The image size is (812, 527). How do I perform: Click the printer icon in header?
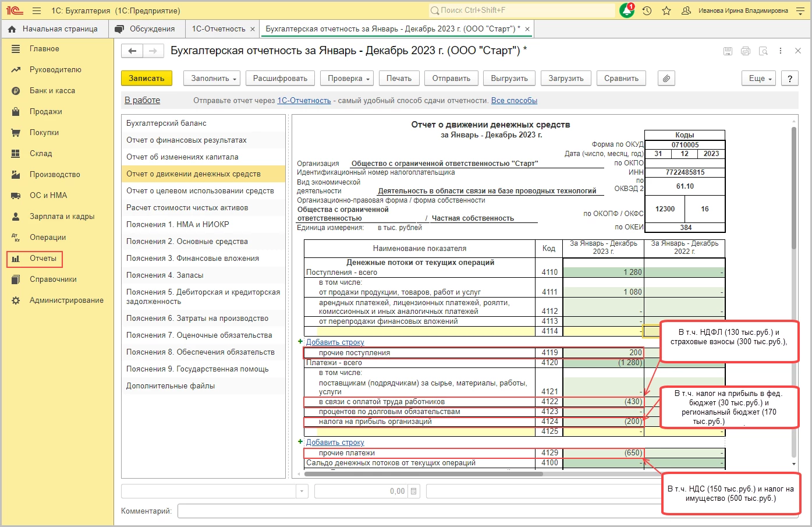[x=745, y=51]
